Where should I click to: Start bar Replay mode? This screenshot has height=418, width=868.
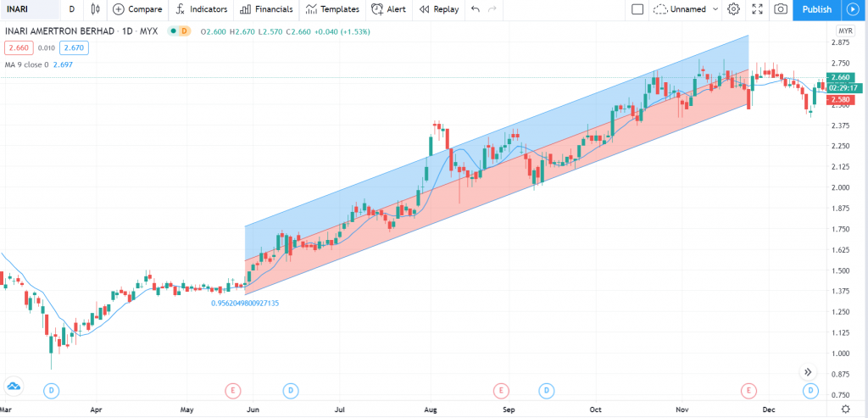[x=438, y=9]
